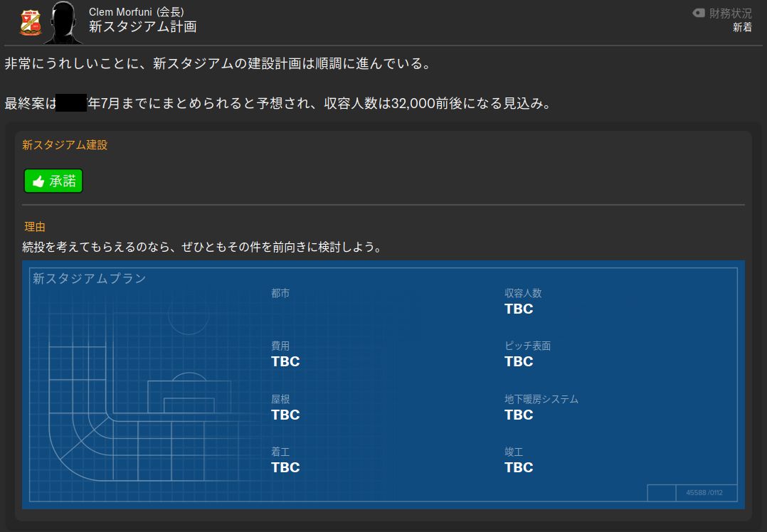767x532 pixels.
Task: Click the TBC value under ピッチ表面
Action: (x=519, y=361)
